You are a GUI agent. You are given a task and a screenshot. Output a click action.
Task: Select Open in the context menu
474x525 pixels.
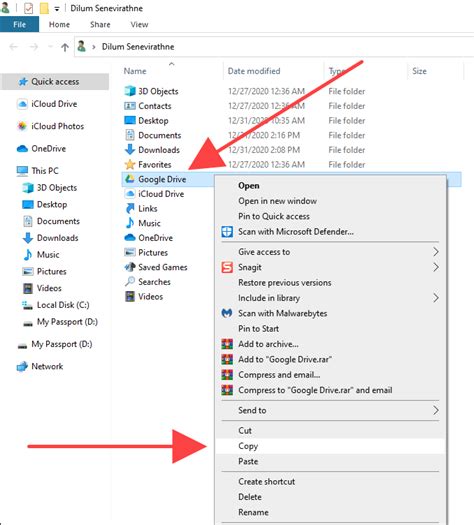(330, 185)
